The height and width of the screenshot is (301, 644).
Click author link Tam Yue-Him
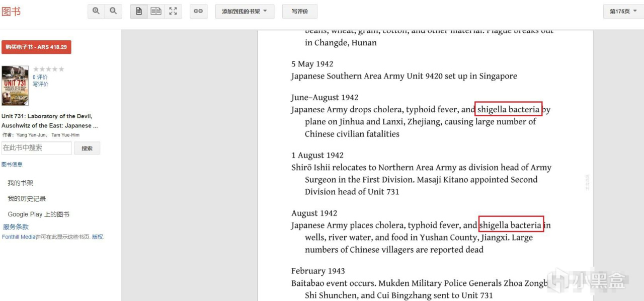tap(65, 135)
